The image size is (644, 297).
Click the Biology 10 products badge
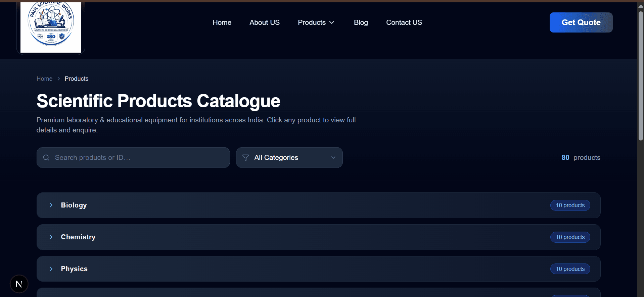[570, 205]
